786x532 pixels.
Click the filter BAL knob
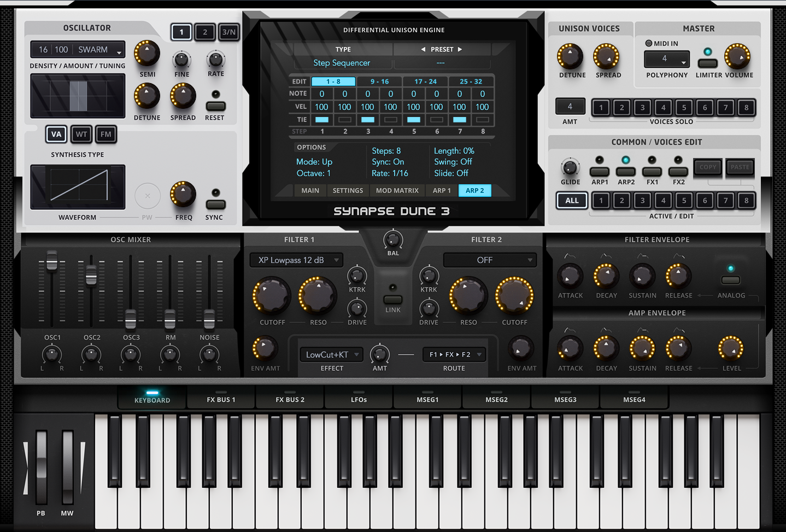pyautogui.click(x=393, y=239)
